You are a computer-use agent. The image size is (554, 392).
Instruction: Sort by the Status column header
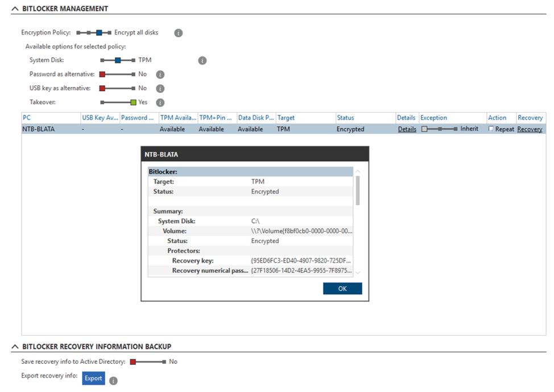click(345, 118)
